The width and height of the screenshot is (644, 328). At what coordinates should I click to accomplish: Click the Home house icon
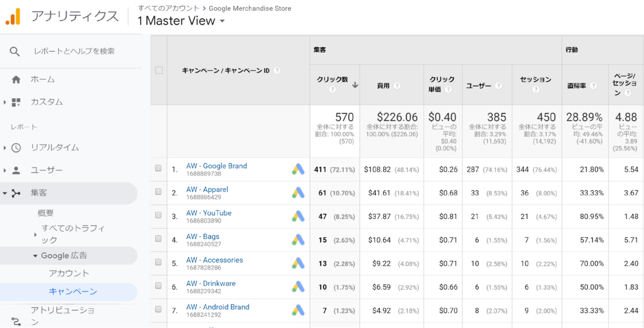pyautogui.click(x=16, y=79)
